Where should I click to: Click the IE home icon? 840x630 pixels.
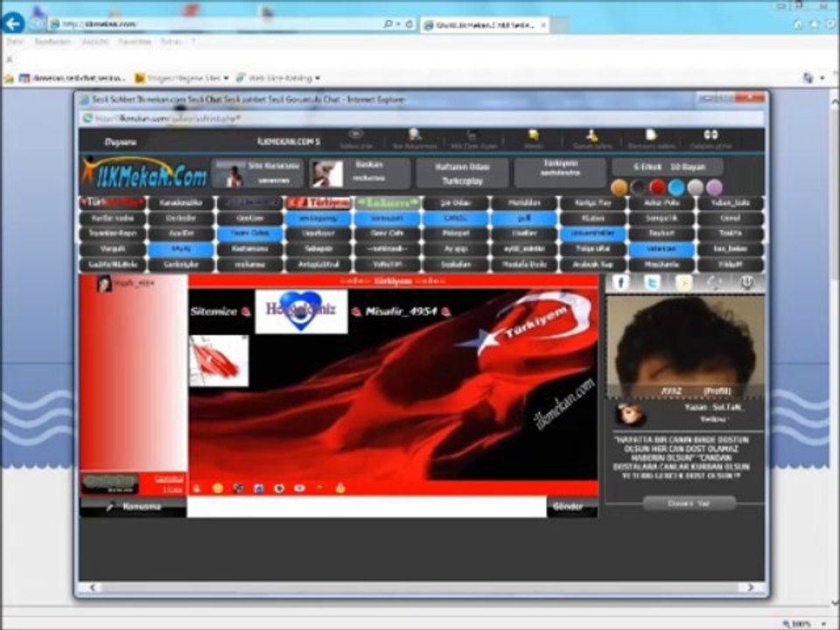798,24
